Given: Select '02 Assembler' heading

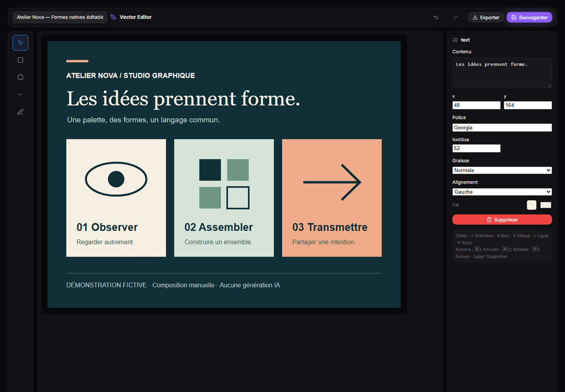Looking at the screenshot, I should coord(219,227).
